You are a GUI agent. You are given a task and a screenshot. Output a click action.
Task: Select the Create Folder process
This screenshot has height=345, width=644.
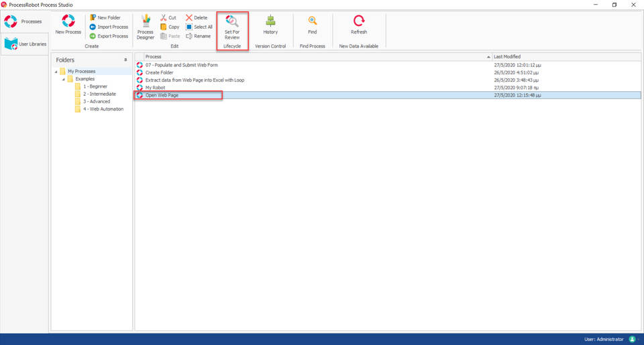coord(387,72)
